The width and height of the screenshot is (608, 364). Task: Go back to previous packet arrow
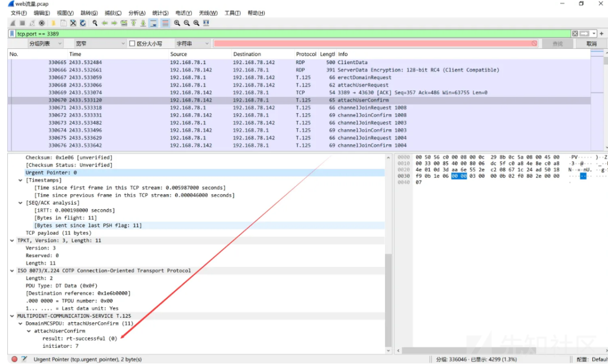pyautogui.click(x=104, y=23)
